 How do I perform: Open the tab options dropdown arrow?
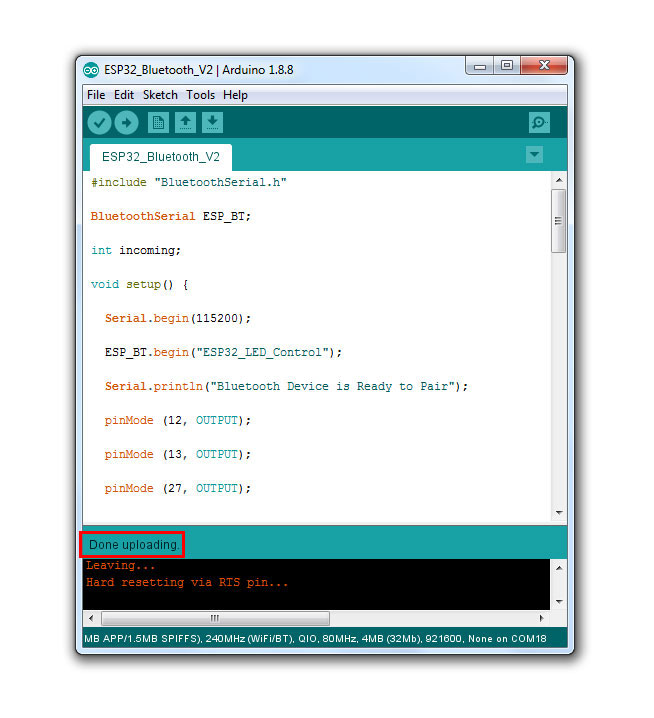pos(534,155)
